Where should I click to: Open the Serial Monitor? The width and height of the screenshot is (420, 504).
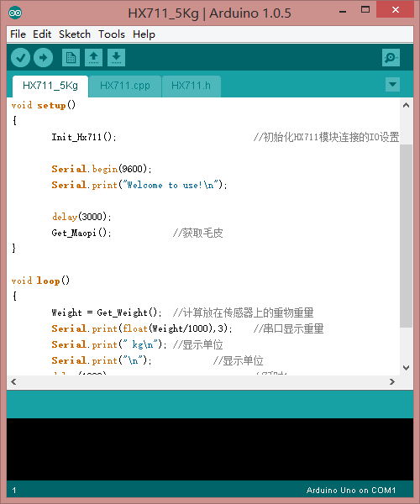(391, 57)
